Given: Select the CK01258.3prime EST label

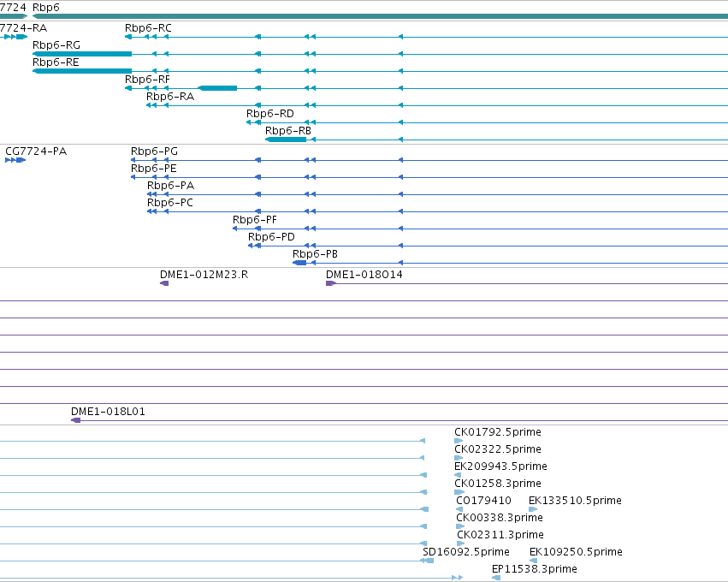Looking at the screenshot, I should tap(498, 484).
